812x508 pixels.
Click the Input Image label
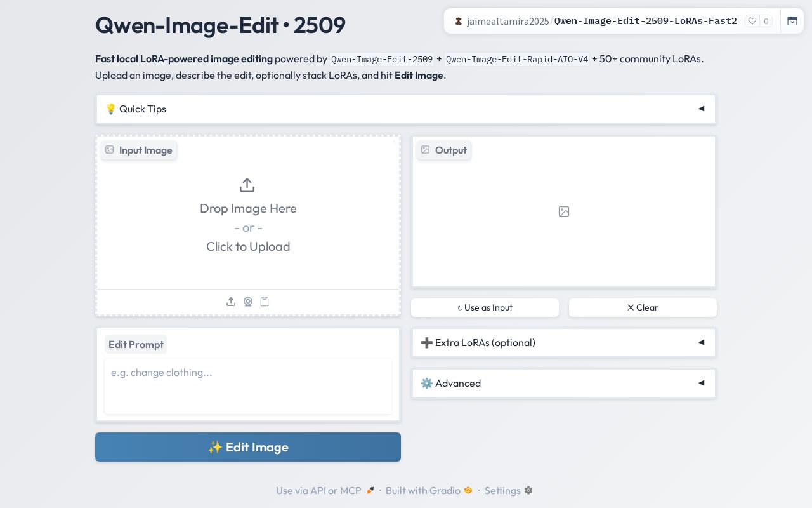pyautogui.click(x=139, y=150)
